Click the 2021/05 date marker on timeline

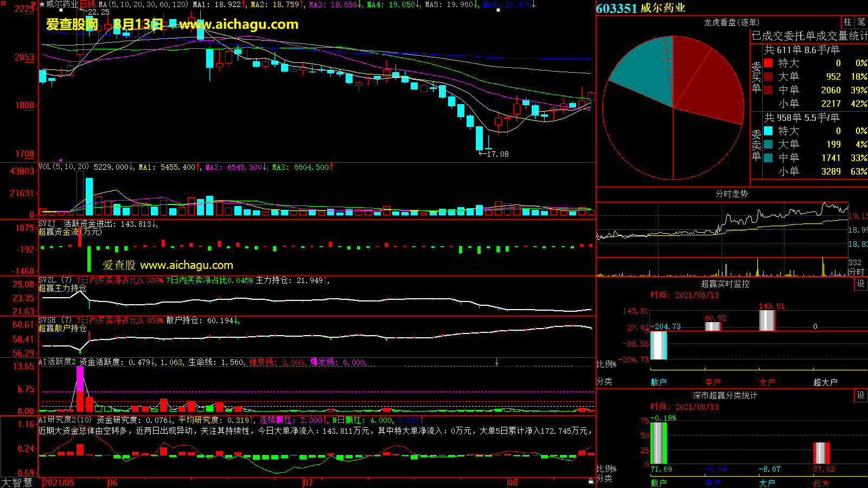click(59, 483)
